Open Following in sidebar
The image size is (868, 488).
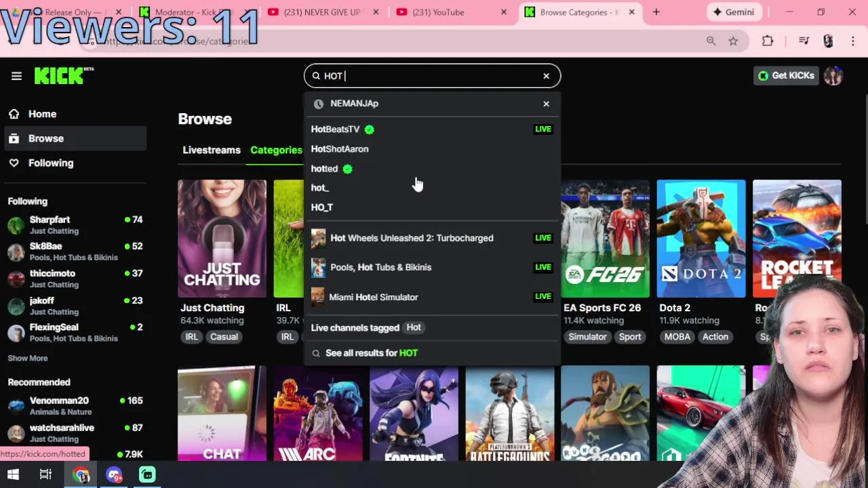pos(75,163)
